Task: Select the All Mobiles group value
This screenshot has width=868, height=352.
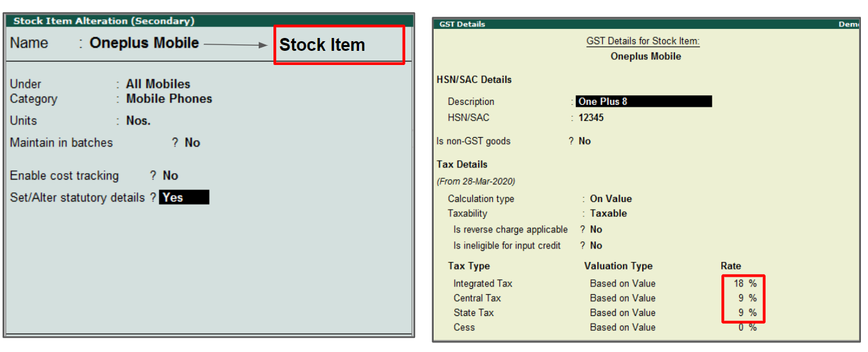Action: coord(158,84)
